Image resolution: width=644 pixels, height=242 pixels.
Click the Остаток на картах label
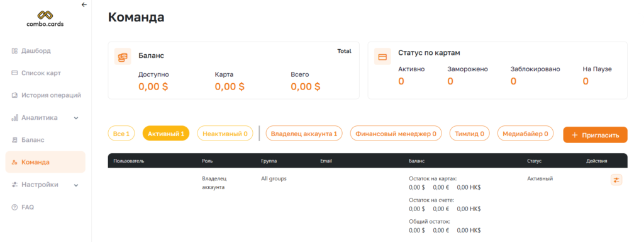[433, 178]
